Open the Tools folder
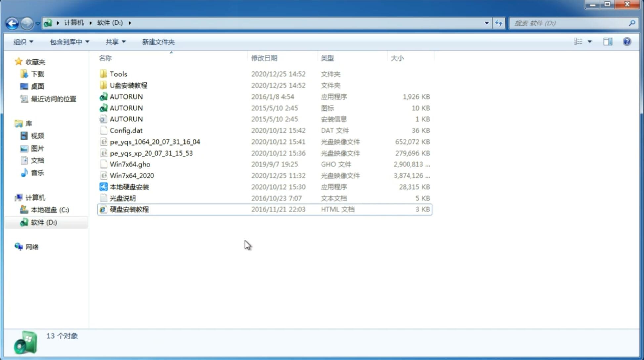Image resolution: width=644 pixels, height=360 pixels. tap(118, 74)
